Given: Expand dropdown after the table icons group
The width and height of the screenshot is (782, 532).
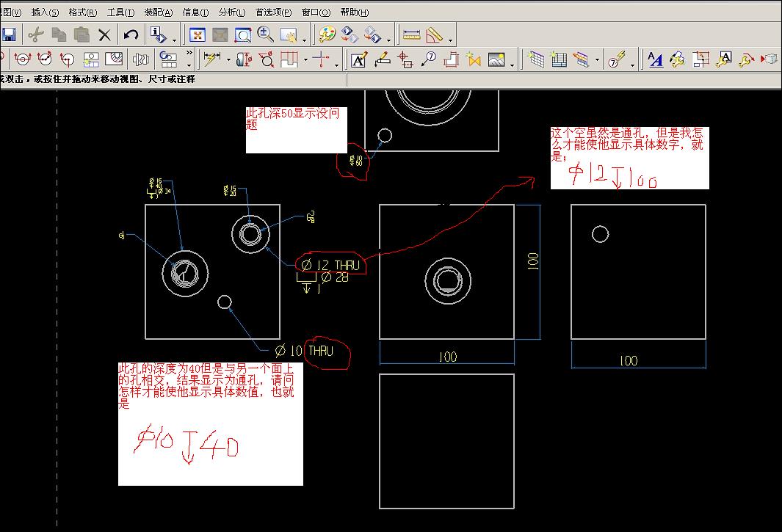Looking at the screenshot, I should (598, 60).
